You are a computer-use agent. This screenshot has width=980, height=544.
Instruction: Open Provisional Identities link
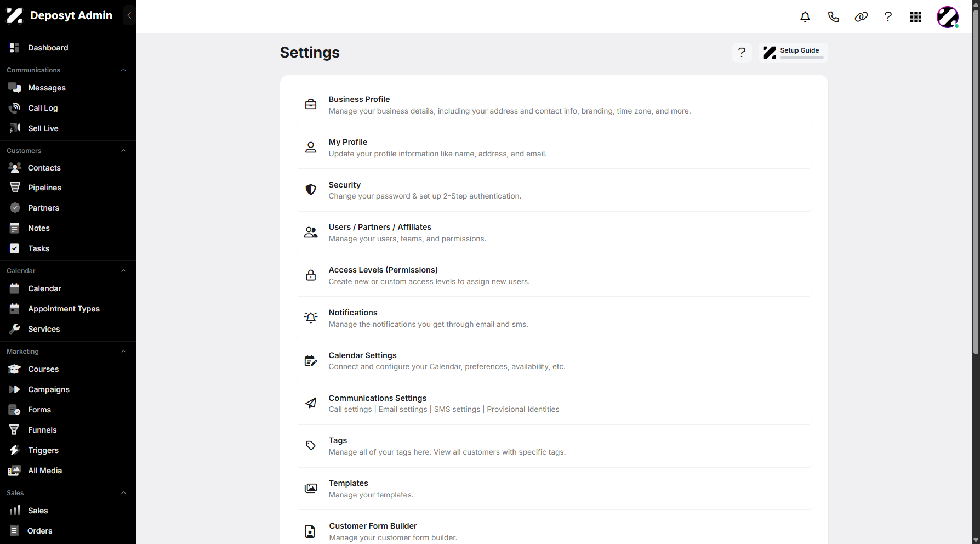523,409
